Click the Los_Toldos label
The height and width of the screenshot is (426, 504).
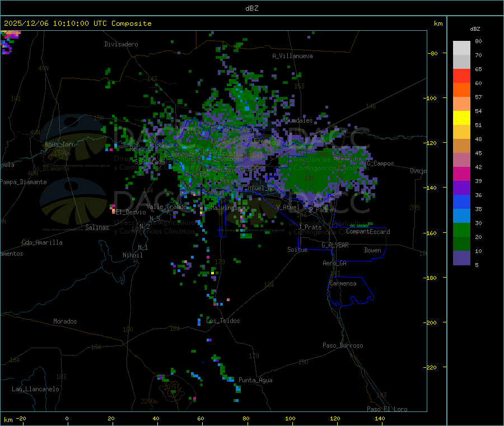click(x=223, y=321)
